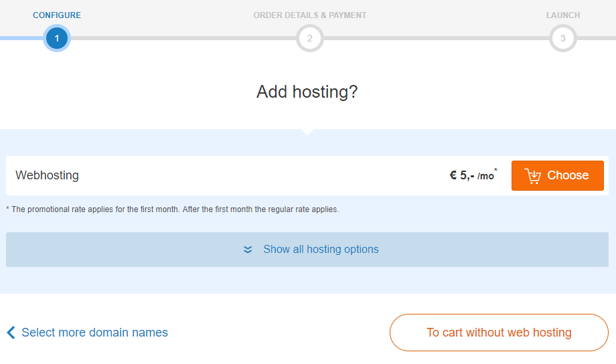616x364 pixels.
Task: Click the step 2 circle in progress bar
Action: (310, 38)
